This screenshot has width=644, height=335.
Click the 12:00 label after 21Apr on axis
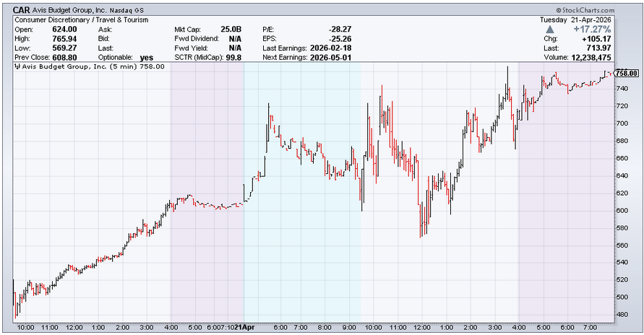click(422, 327)
